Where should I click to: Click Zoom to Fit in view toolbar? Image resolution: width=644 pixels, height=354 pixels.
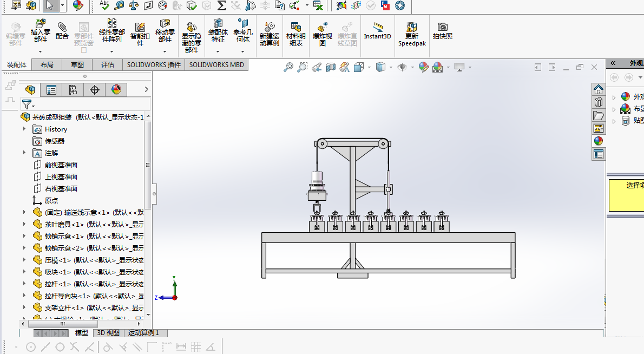(288, 67)
